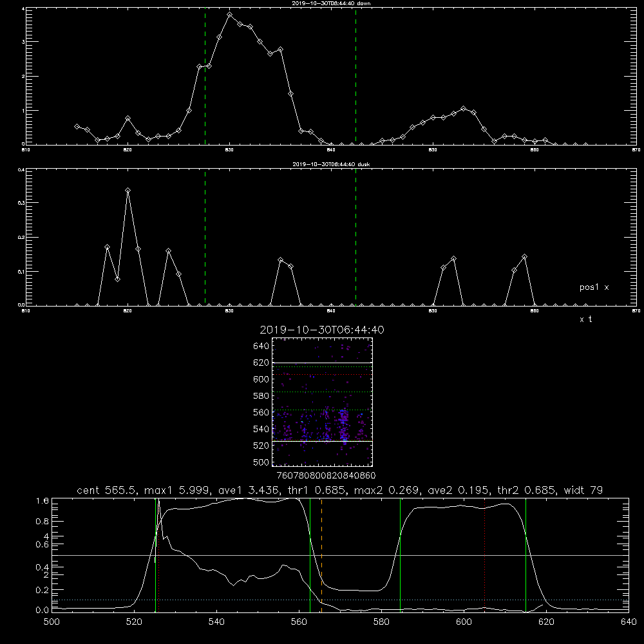Click the red dotted line in the image panel
This screenshot has width=644, height=644.
tap(323, 375)
